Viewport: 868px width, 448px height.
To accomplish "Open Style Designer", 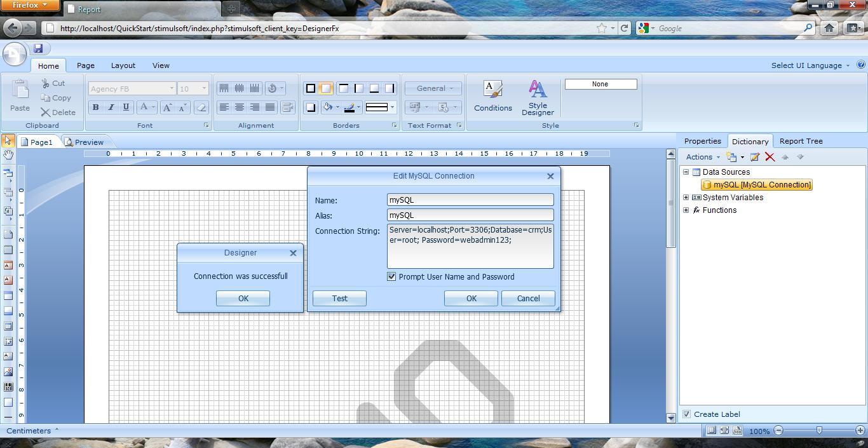I will point(538,97).
